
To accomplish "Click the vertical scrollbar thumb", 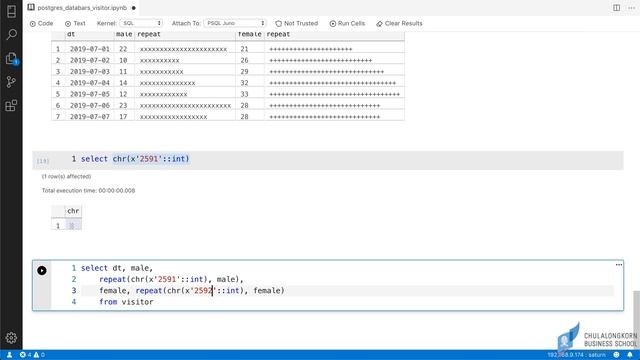I will 636,320.
